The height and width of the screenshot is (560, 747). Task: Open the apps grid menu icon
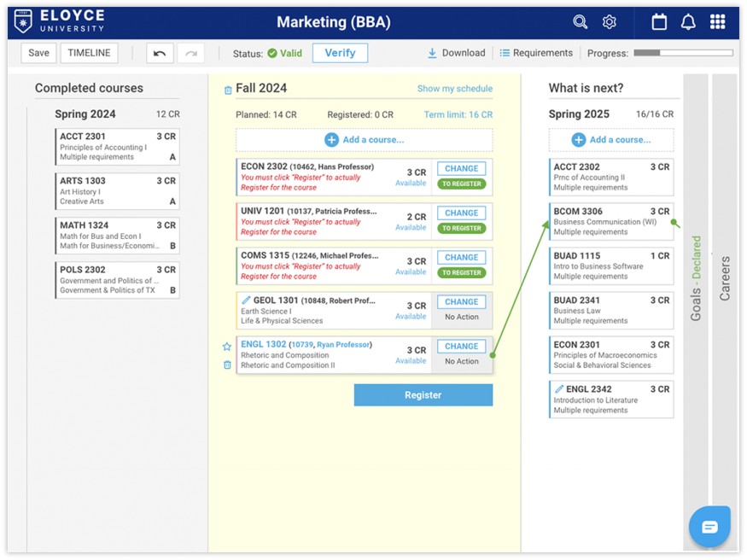click(717, 22)
